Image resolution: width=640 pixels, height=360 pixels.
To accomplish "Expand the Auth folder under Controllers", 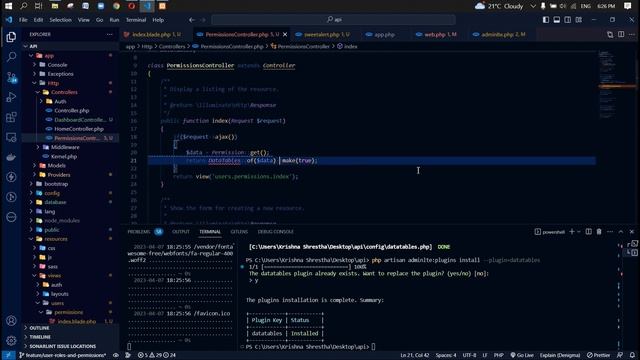I will pos(60,101).
